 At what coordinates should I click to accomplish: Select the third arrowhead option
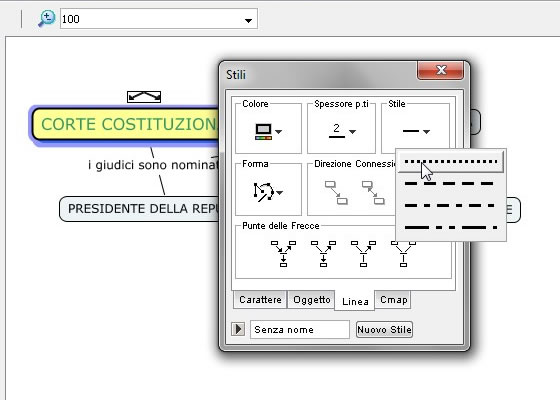pos(363,254)
